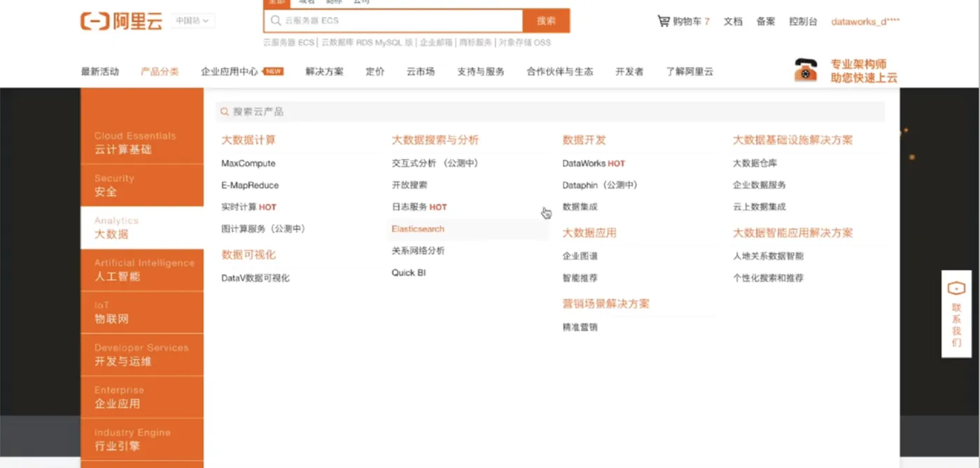The image size is (980, 468).
Task: Open the MaxCompute product link
Action: point(248,163)
